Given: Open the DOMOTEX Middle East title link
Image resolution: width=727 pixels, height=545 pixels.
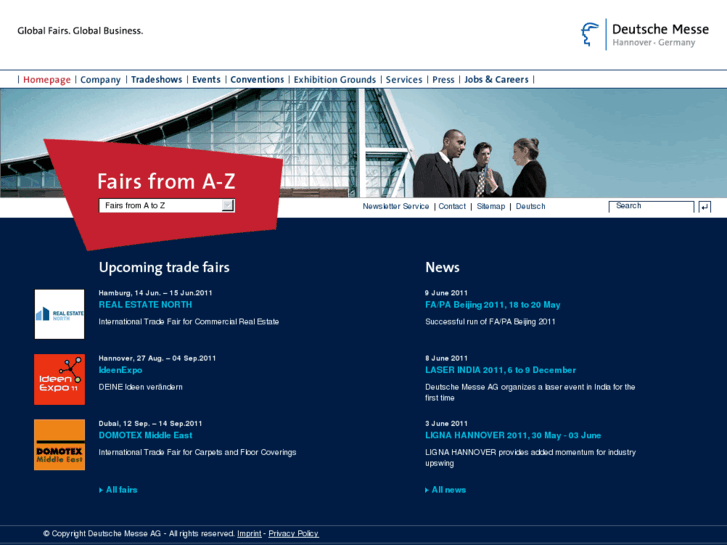Looking at the screenshot, I should [x=145, y=436].
